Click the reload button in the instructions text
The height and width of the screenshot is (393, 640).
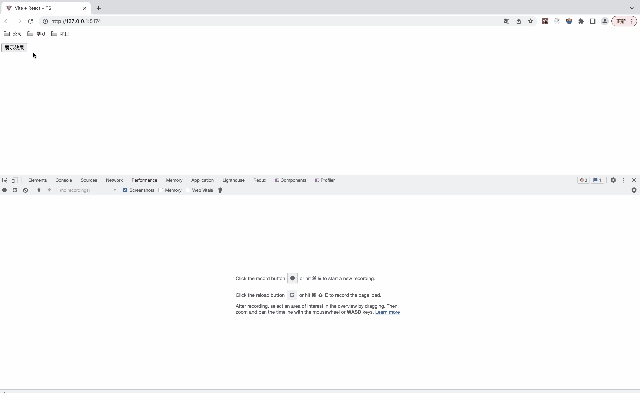click(x=292, y=295)
